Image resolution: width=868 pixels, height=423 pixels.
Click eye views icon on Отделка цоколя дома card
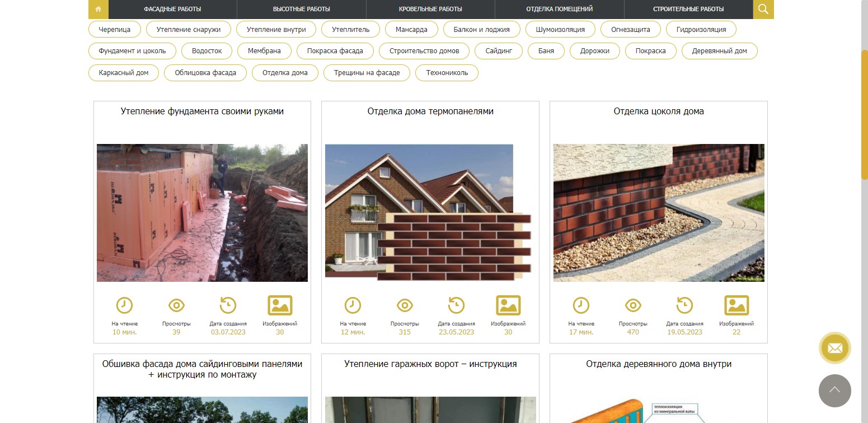[633, 305]
